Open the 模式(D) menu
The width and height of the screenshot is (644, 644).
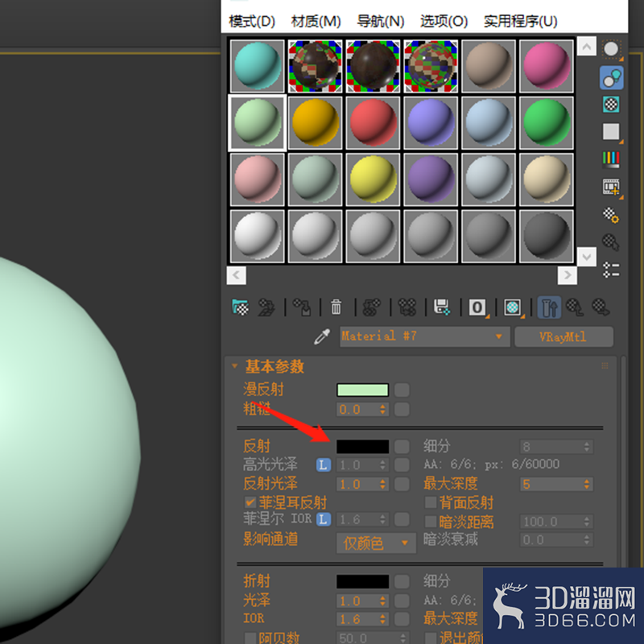(x=252, y=21)
